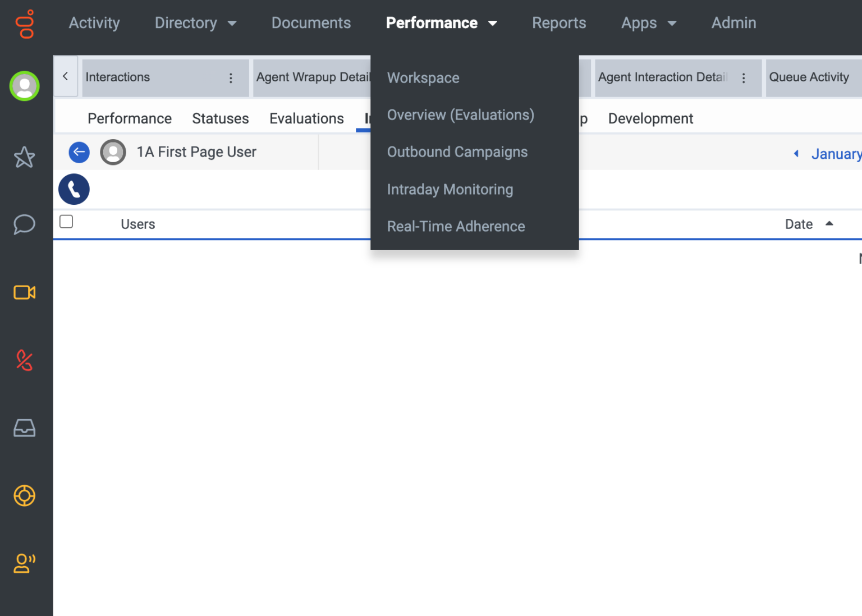Viewport: 862px width, 616px height.
Task: Sort by the Date column header
Action: [x=798, y=224]
